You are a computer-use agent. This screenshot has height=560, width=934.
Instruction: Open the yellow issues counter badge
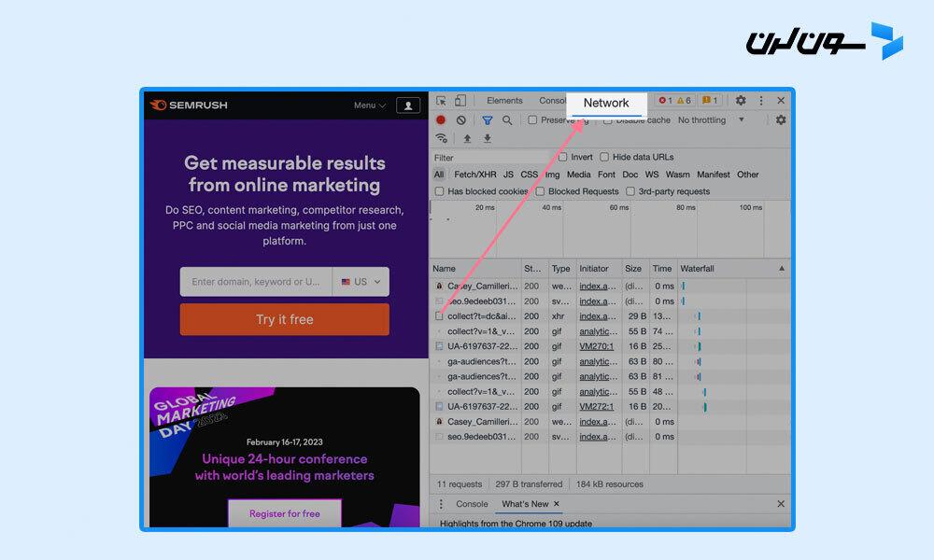coord(710,101)
